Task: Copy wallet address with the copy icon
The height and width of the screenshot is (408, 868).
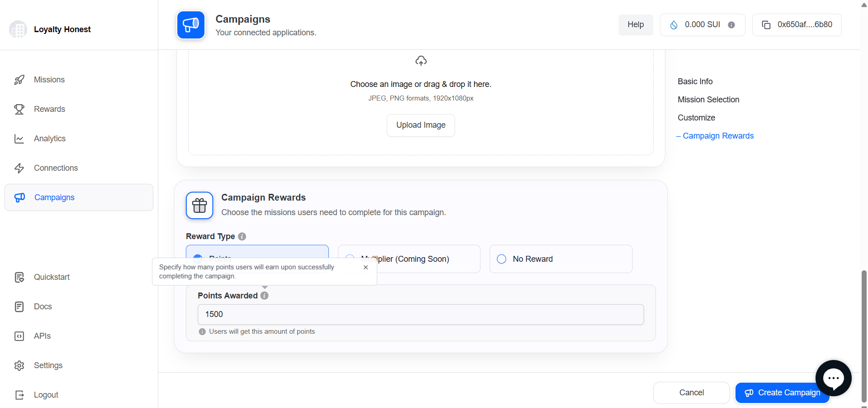Action: [766, 25]
